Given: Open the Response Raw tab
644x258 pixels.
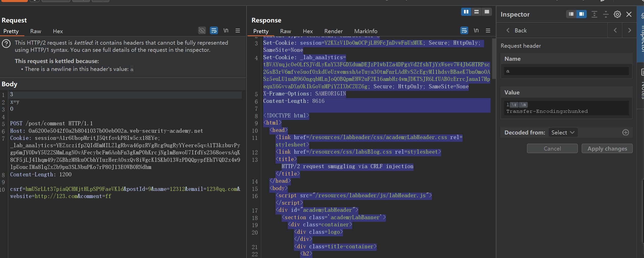Looking at the screenshot, I should pos(285,31).
